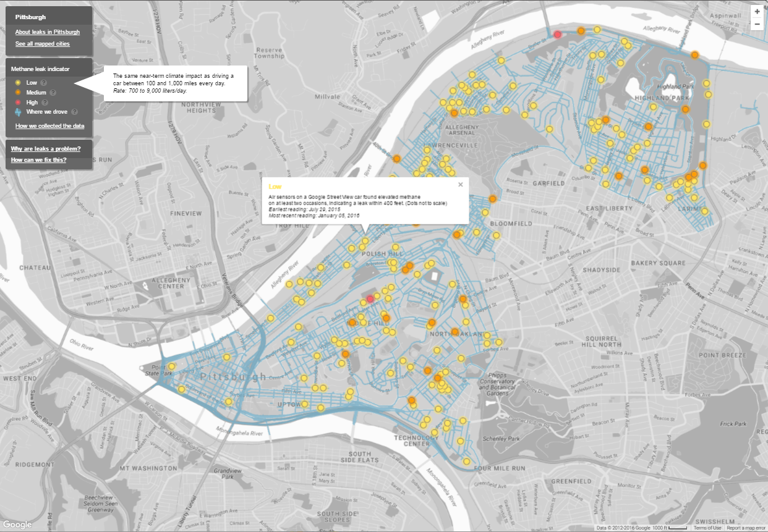Viewport: 768px width, 532px height.
Task: Click the help icon beside Low
Action: pos(44,83)
